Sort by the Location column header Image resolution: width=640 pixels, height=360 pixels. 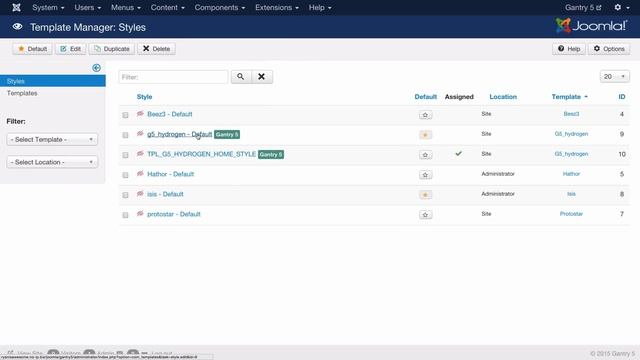click(x=503, y=97)
